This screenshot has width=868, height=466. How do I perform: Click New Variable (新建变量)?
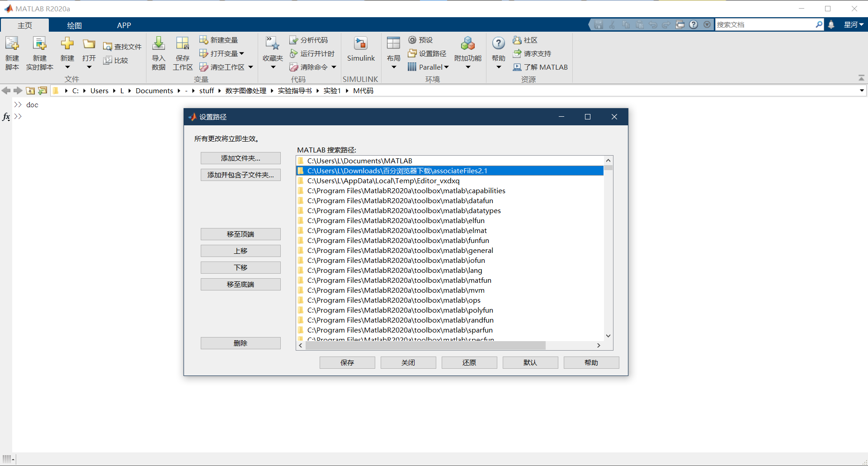coord(219,40)
